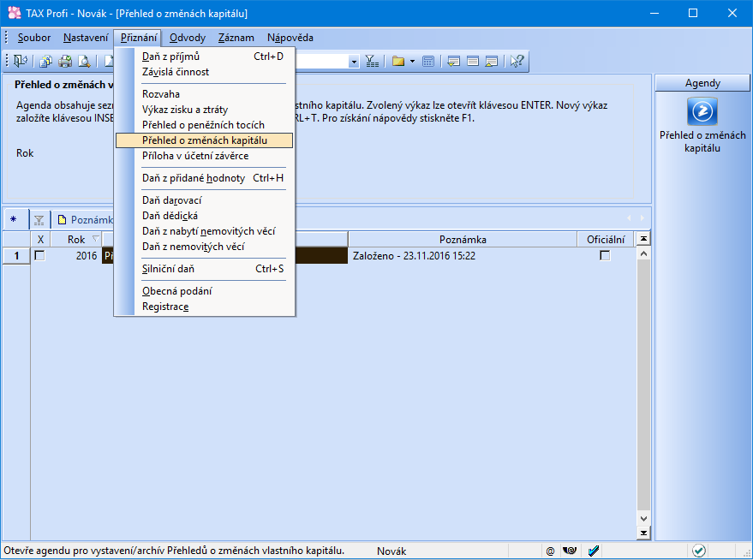Screen dimensions: 753x560
Task: Select Registrace menu entry
Action: point(205,307)
